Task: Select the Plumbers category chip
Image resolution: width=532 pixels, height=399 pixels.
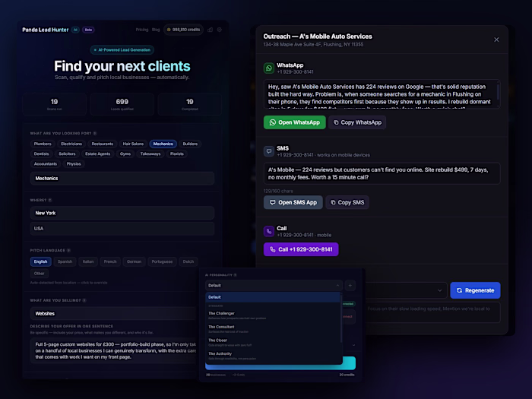Action: click(43, 144)
